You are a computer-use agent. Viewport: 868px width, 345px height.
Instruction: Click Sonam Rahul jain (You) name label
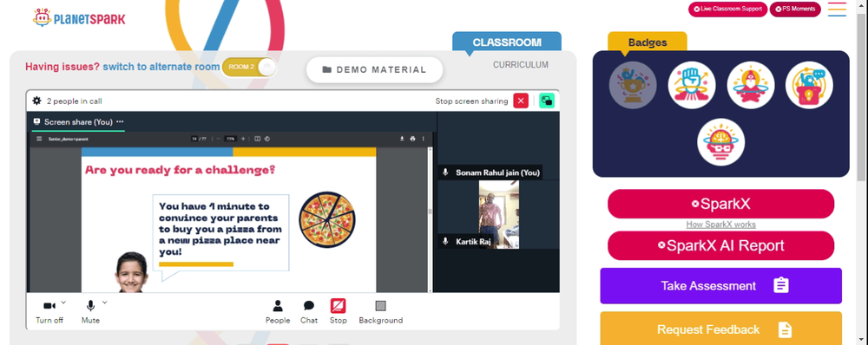pyautogui.click(x=497, y=172)
